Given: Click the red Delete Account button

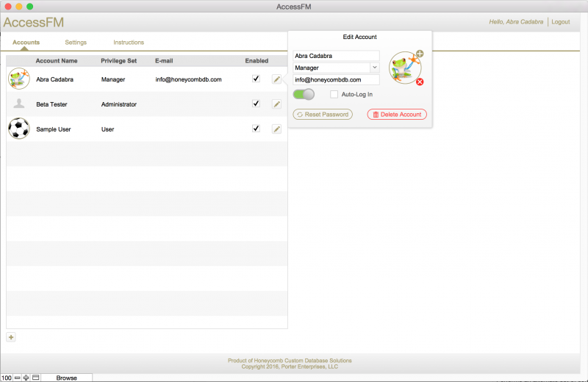Looking at the screenshot, I should (397, 115).
